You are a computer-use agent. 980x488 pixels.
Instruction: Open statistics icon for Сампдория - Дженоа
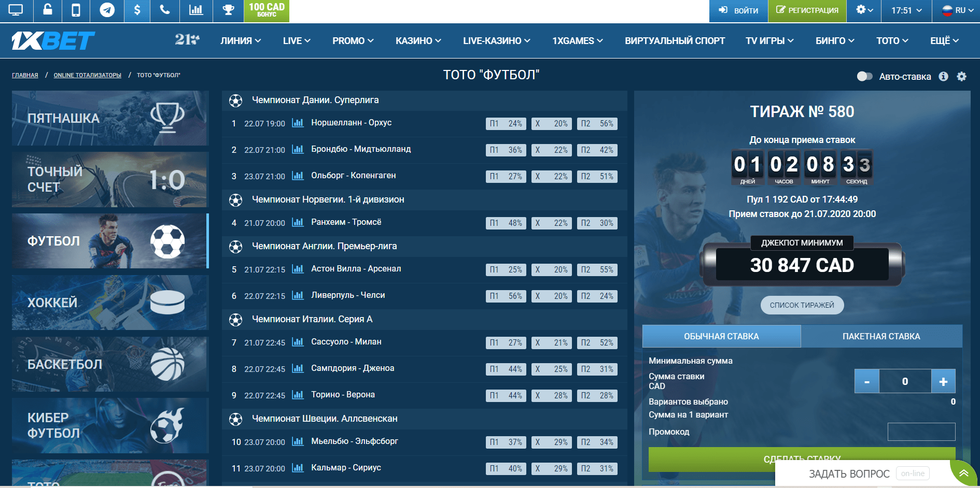point(298,368)
